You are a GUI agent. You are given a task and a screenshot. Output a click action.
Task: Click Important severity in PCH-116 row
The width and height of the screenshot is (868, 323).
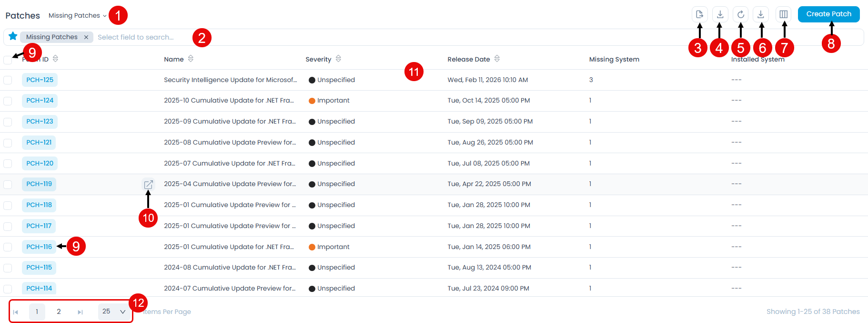tap(329, 247)
